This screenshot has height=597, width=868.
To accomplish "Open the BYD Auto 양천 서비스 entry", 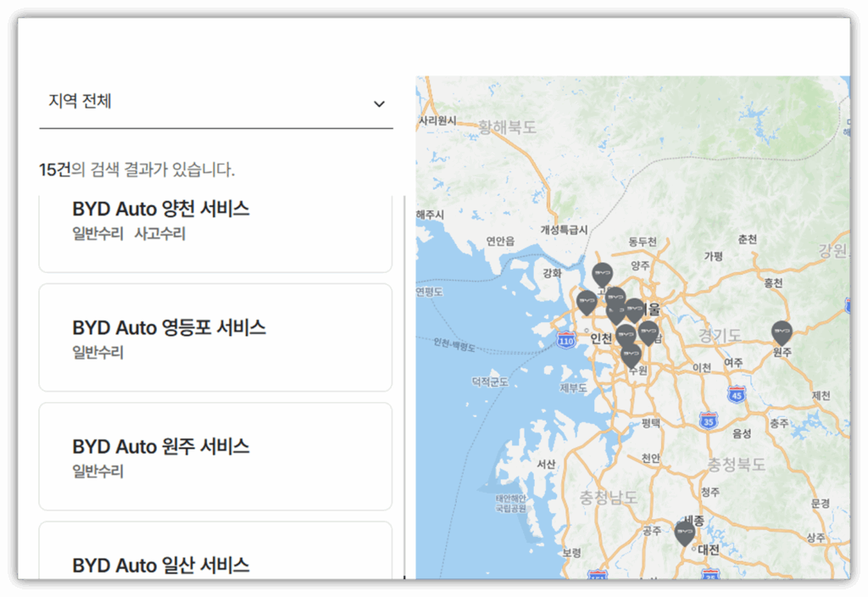I will click(x=161, y=209).
